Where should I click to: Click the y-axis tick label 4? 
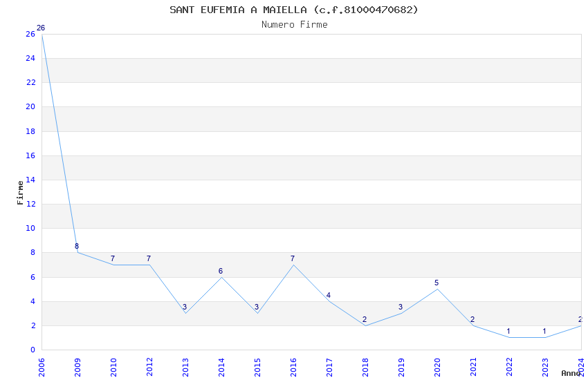33,301
